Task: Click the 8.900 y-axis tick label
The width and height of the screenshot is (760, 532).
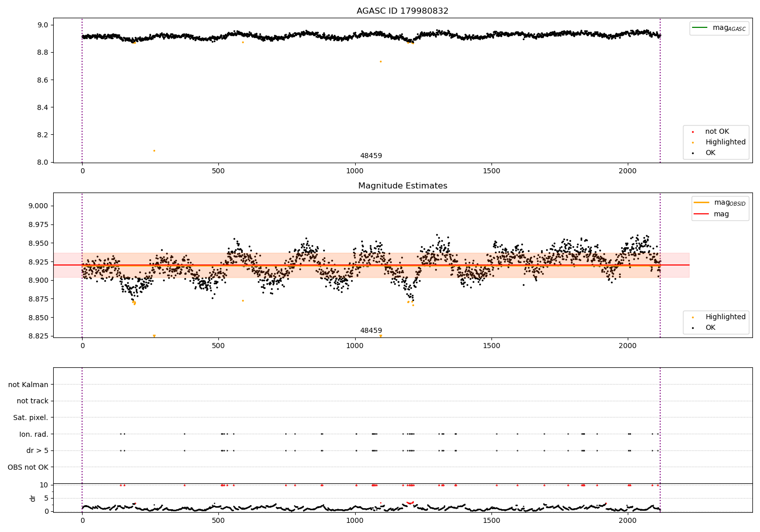Action: click(39, 280)
